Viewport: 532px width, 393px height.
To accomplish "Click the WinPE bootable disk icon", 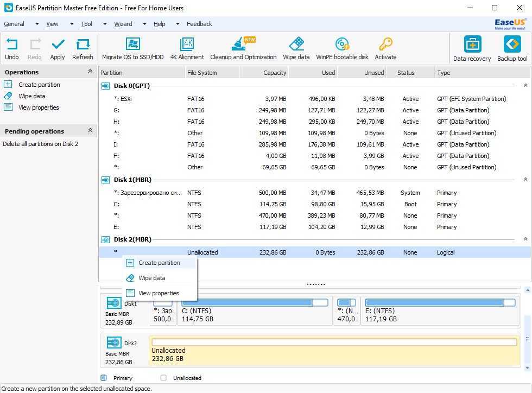I will coord(342,45).
